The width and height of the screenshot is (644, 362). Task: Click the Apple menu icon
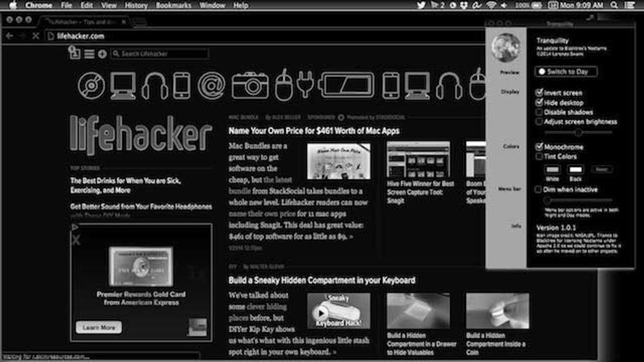click(x=13, y=5)
